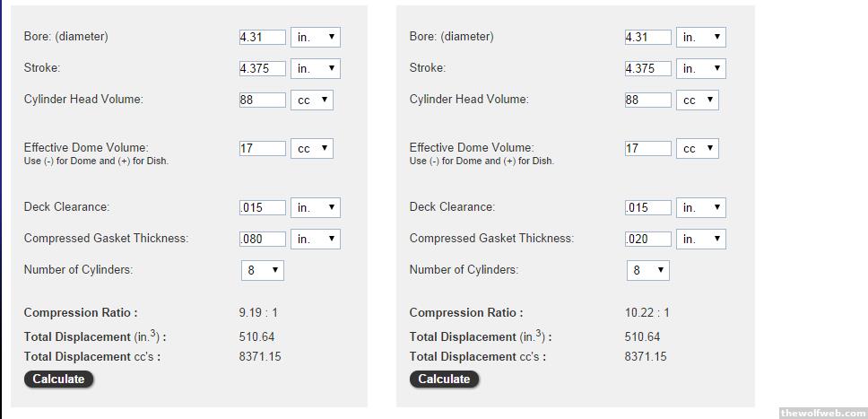Open Bore unit dropdown in left calculator
This screenshot has width=868, height=419.
pyautogui.click(x=316, y=37)
